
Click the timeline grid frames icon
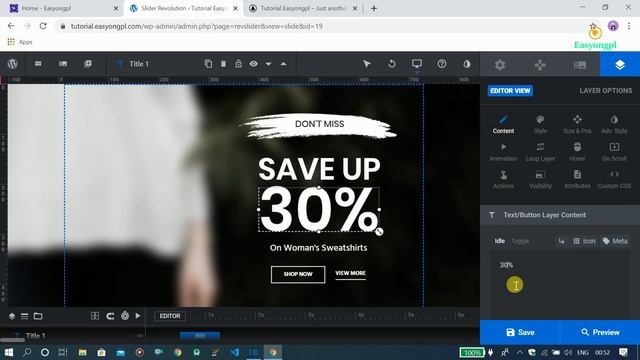(x=95, y=316)
